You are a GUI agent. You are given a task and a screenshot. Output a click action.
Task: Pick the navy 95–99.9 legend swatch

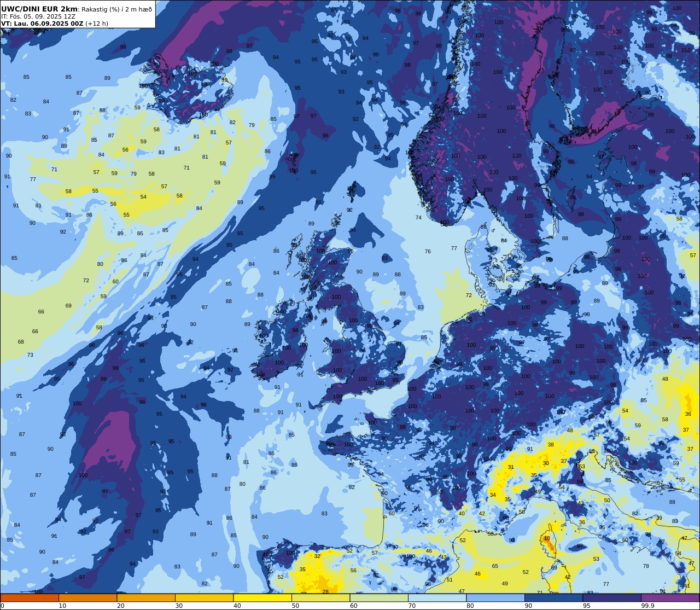coord(612,598)
